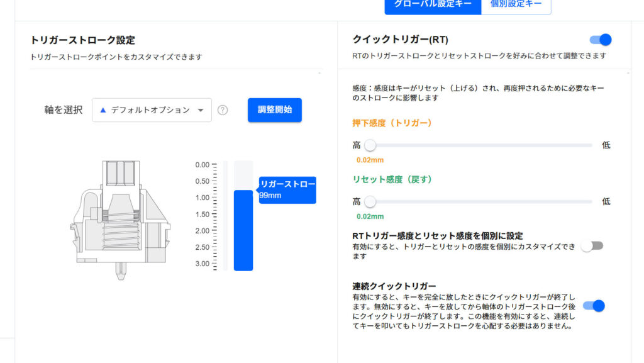Click the 0.00 mark on stroke ruler

click(203, 165)
